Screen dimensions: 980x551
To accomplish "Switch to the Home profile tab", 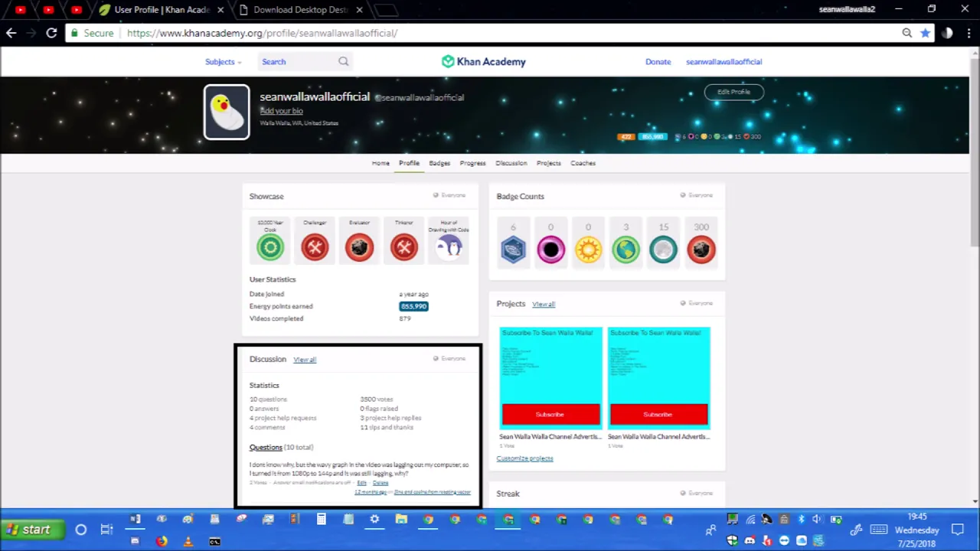I will pos(381,163).
